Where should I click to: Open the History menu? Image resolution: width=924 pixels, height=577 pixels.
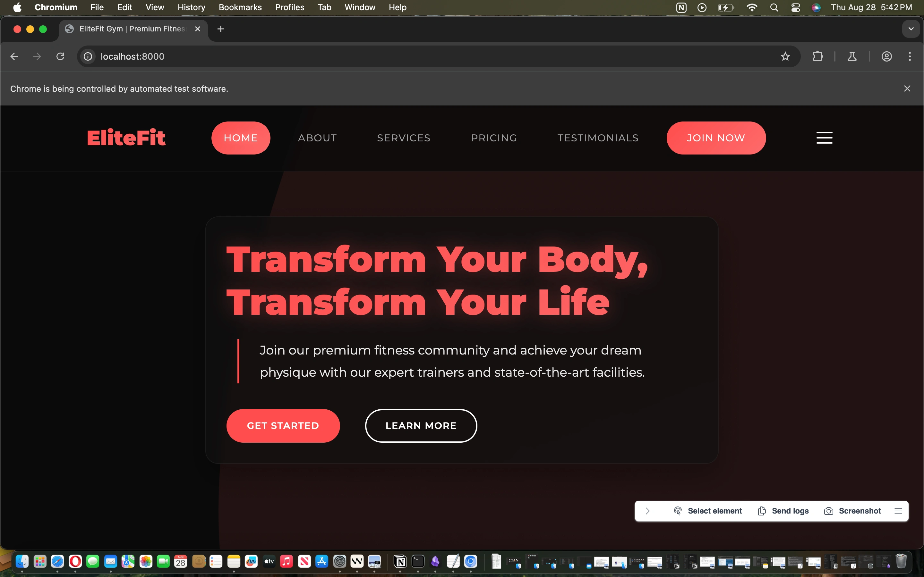(x=191, y=7)
